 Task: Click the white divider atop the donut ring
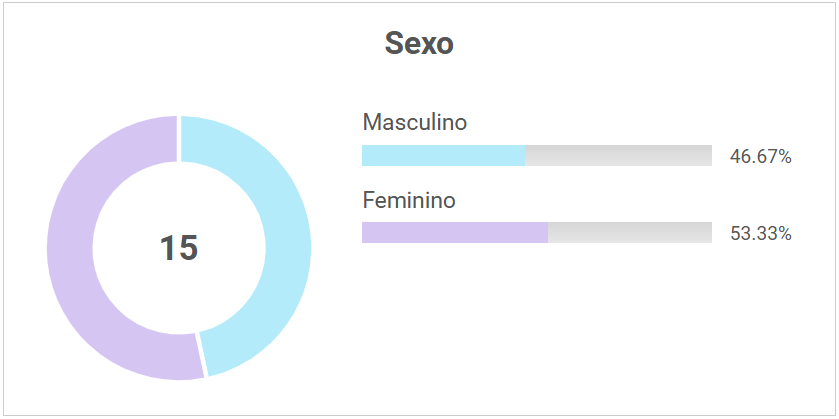tap(179, 137)
